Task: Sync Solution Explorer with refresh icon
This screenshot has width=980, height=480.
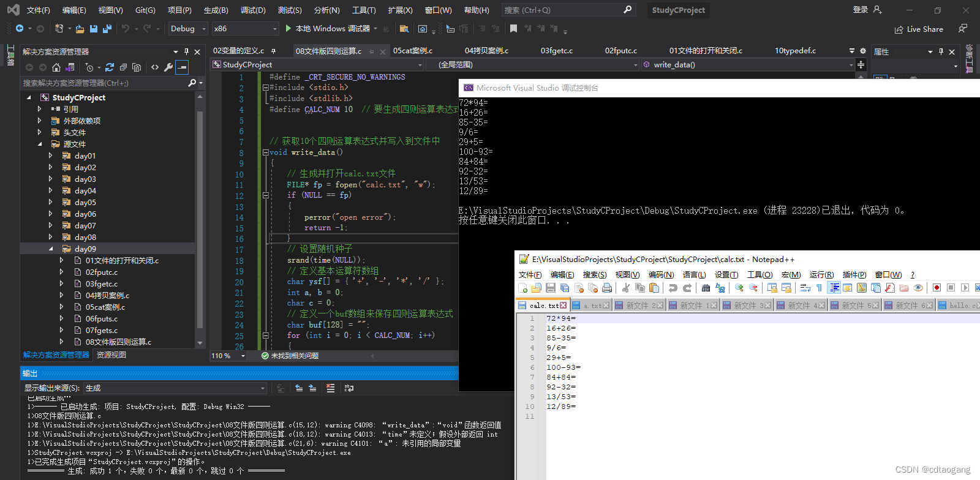Action: pos(110,67)
